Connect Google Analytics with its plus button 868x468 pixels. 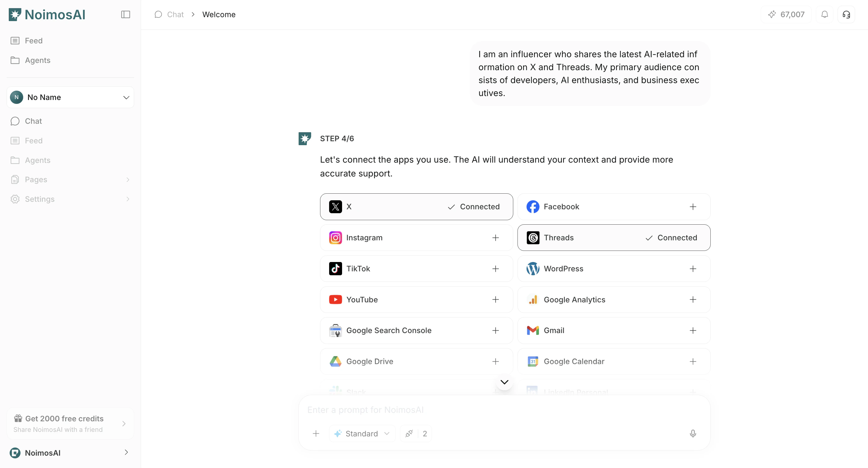tap(693, 300)
